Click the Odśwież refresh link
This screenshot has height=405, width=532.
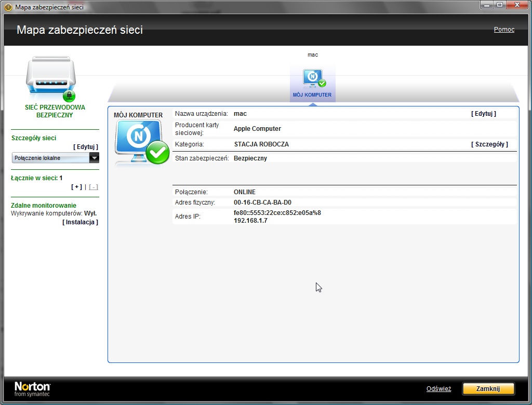coord(438,389)
